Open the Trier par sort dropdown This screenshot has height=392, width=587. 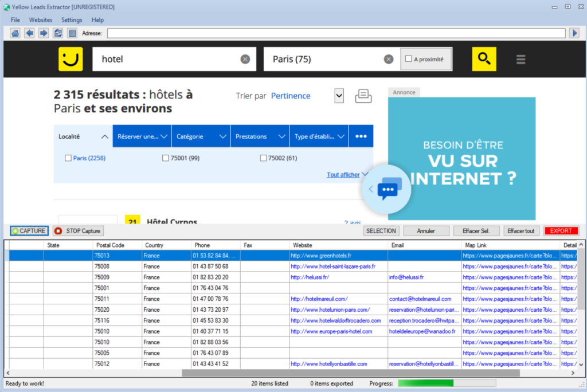[339, 96]
